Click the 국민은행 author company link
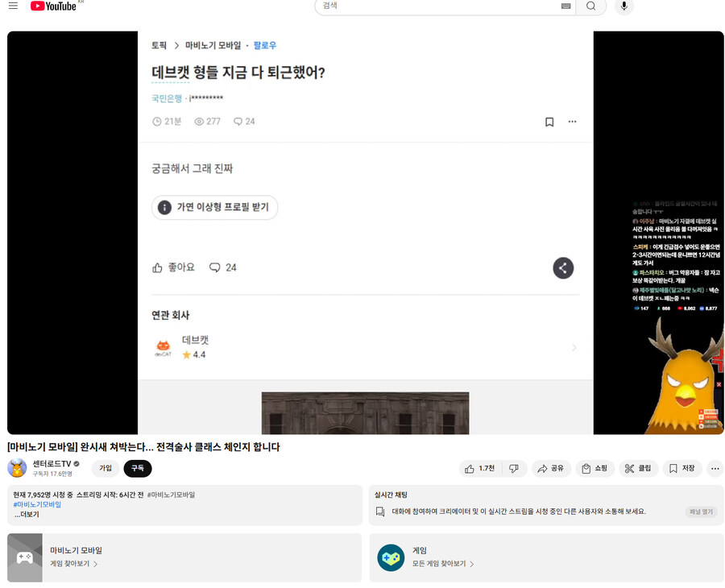Viewport: 725px width, 588px height. tap(167, 98)
